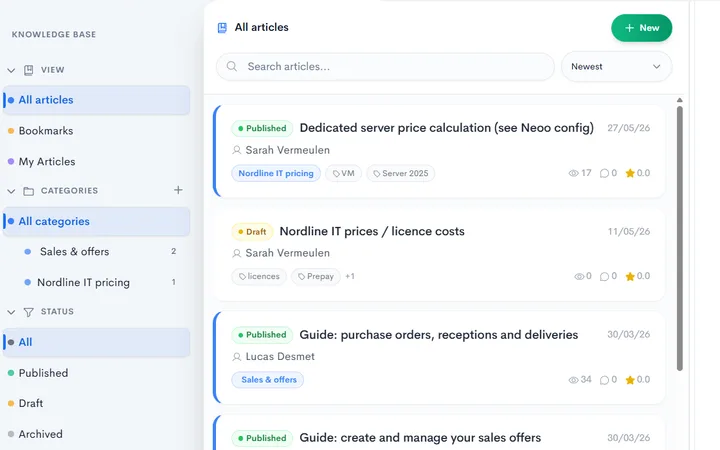Screen dimensions: 720x450
Task: Open Dedicated server price calculation article
Action: pos(447,128)
